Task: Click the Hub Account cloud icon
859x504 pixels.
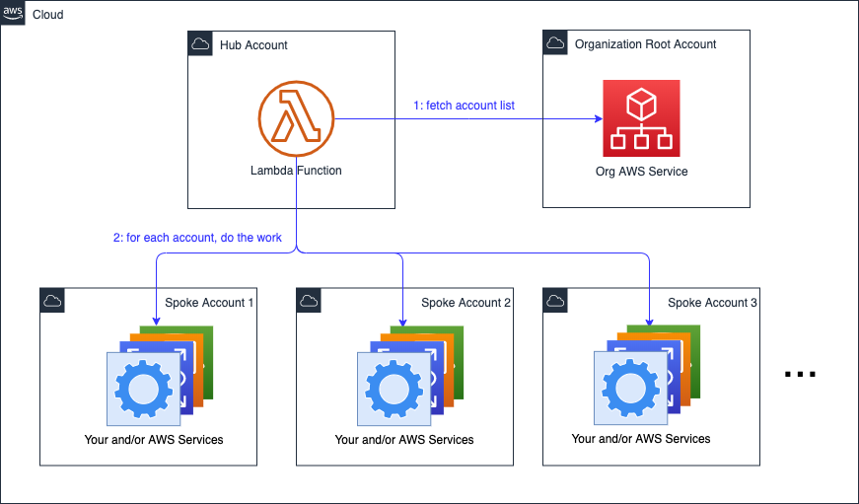Action: pos(200,43)
